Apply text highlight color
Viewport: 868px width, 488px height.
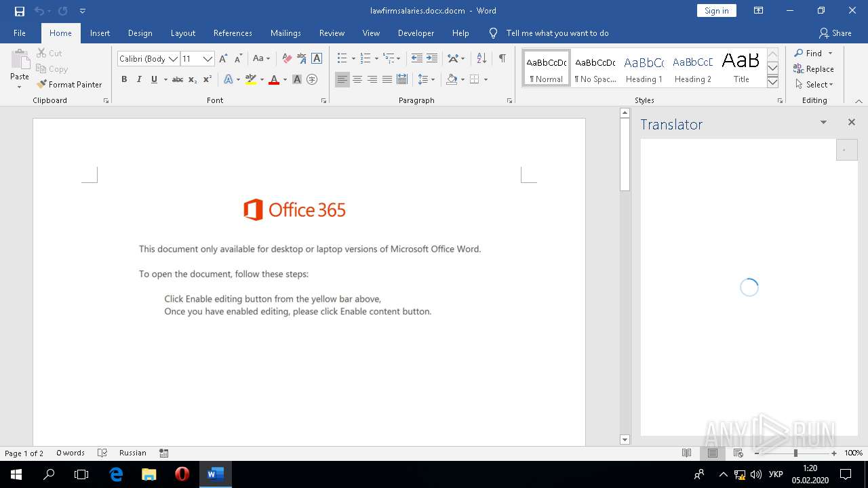pyautogui.click(x=250, y=79)
